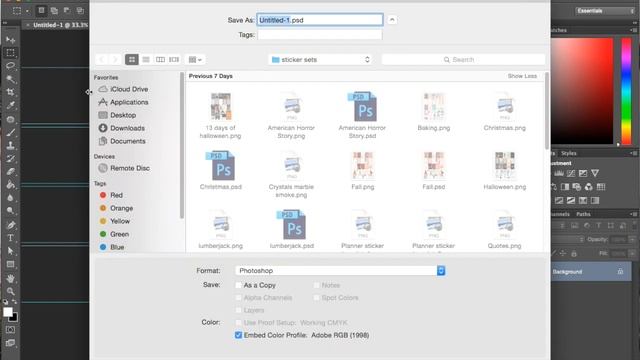Enable the As a Copy checkbox
Viewport: 640px width, 360px height.
click(x=238, y=285)
